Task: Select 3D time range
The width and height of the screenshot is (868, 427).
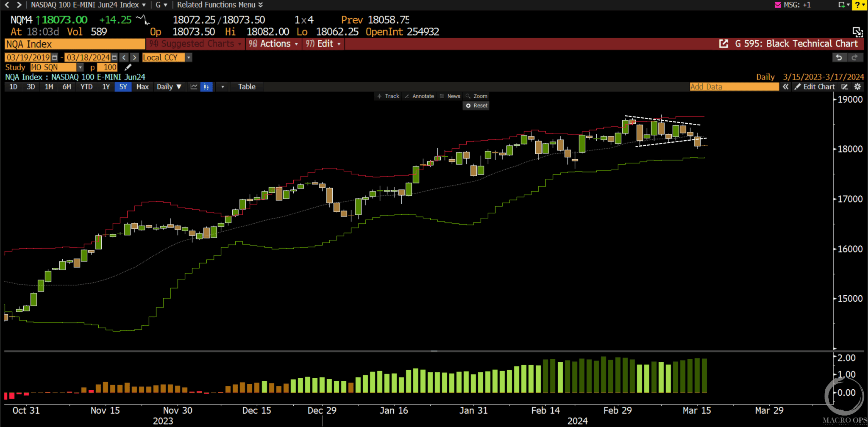Action: tap(31, 86)
